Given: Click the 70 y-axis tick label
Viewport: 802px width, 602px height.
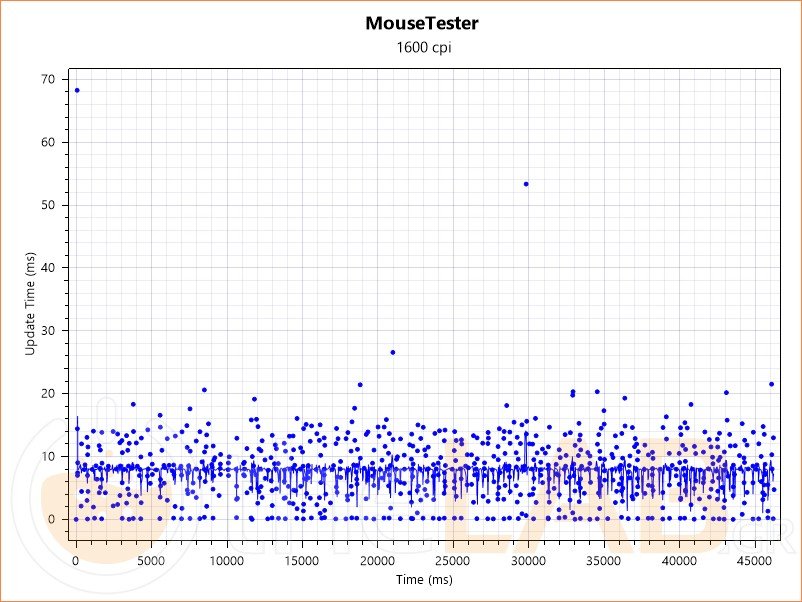Looking at the screenshot, I should pos(48,79).
